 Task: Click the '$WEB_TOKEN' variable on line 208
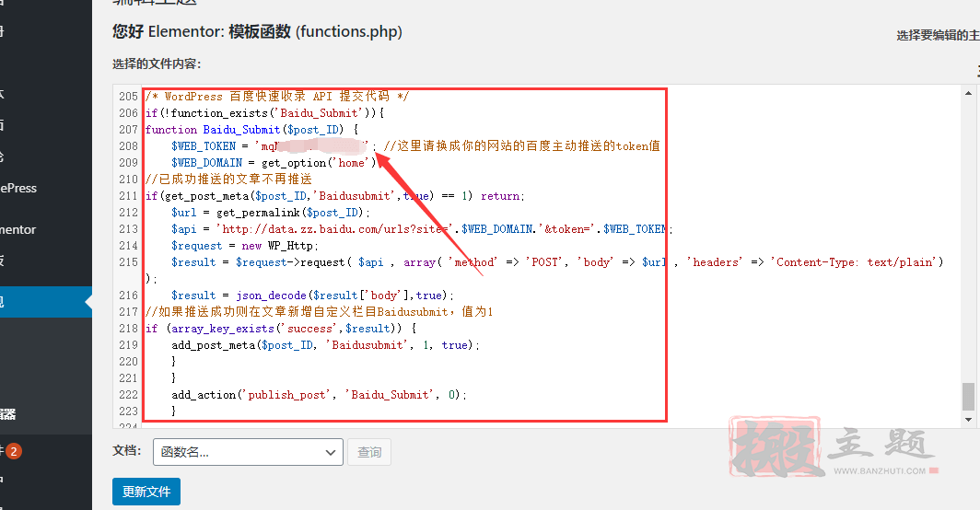click(204, 146)
